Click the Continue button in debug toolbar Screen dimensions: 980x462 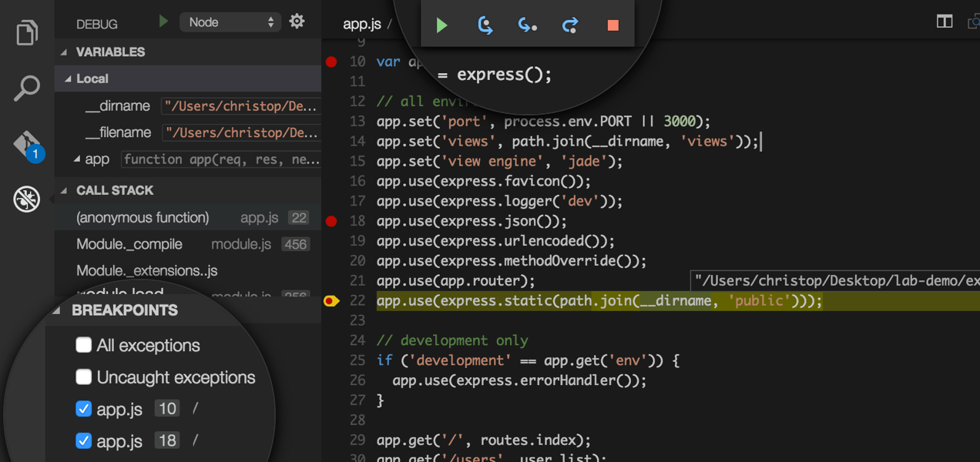[441, 25]
